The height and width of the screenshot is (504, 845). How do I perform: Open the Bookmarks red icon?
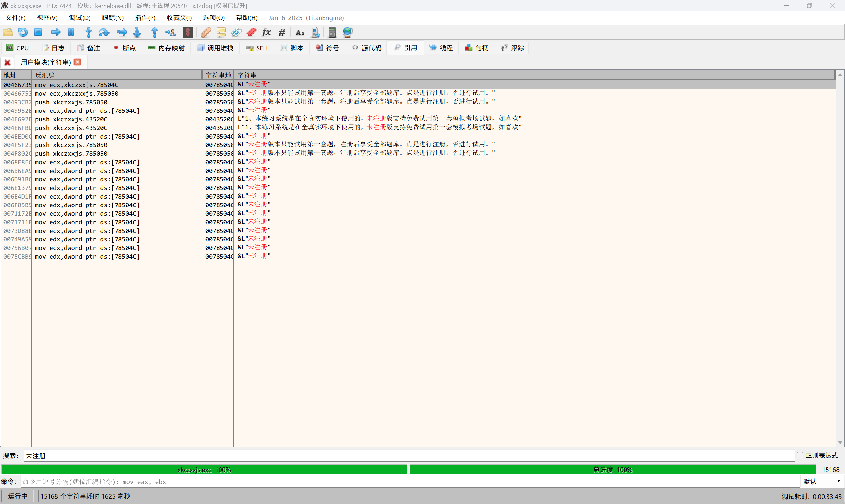pyautogui.click(x=252, y=32)
